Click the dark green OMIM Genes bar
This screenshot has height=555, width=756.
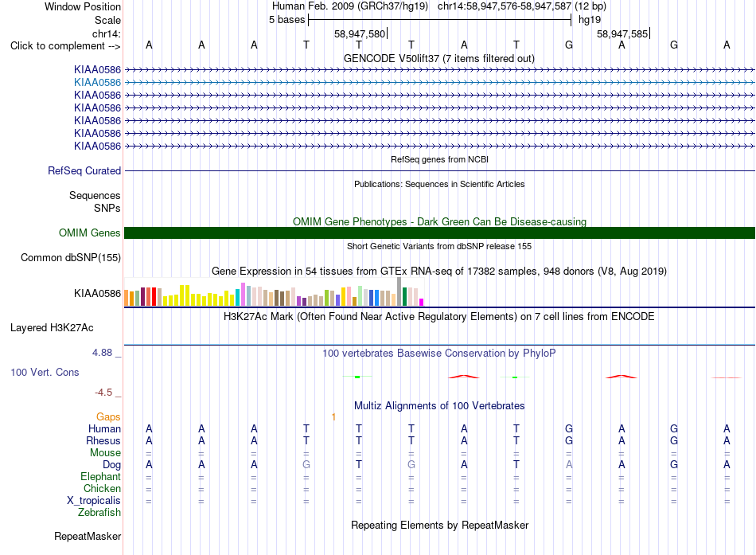[439, 233]
